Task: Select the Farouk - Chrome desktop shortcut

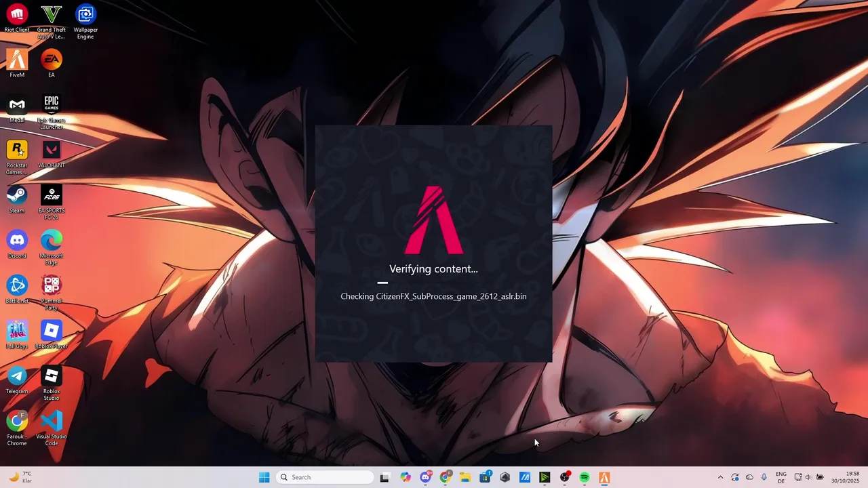Action: (x=17, y=428)
